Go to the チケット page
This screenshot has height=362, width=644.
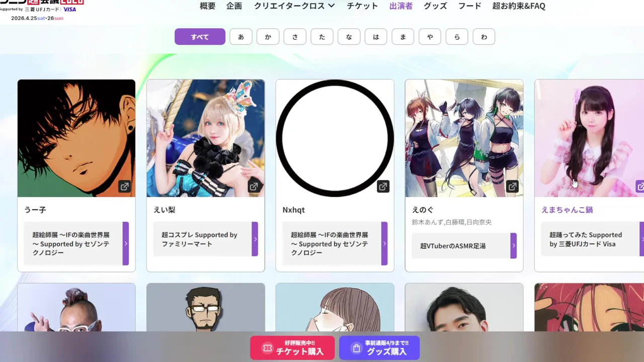362,6
